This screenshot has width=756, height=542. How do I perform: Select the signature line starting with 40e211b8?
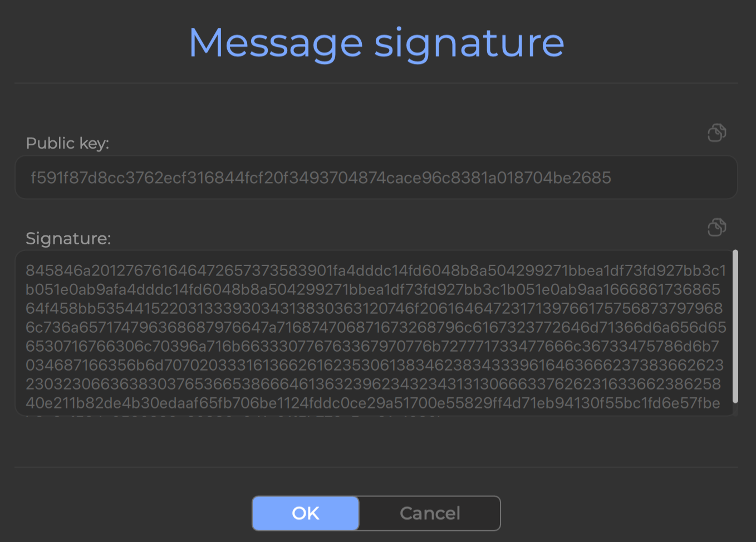point(373,403)
